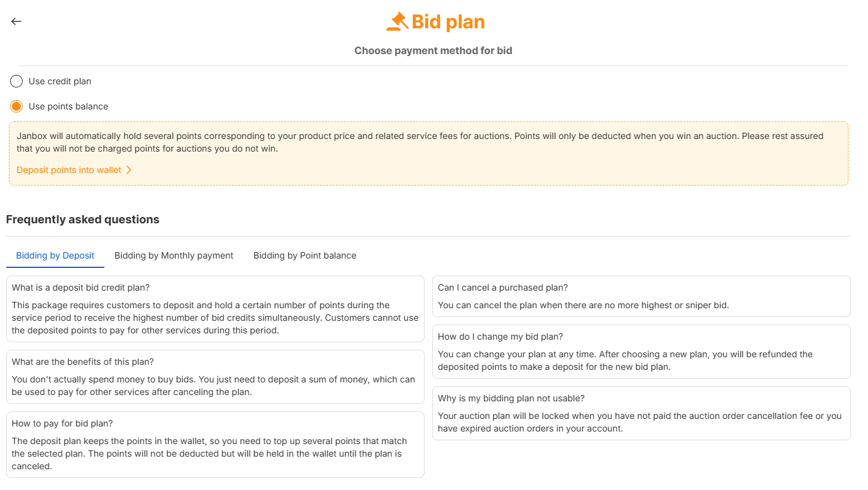Click the Use credit plan label
The width and height of the screenshot is (868, 490).
click(x=60, y=81)
